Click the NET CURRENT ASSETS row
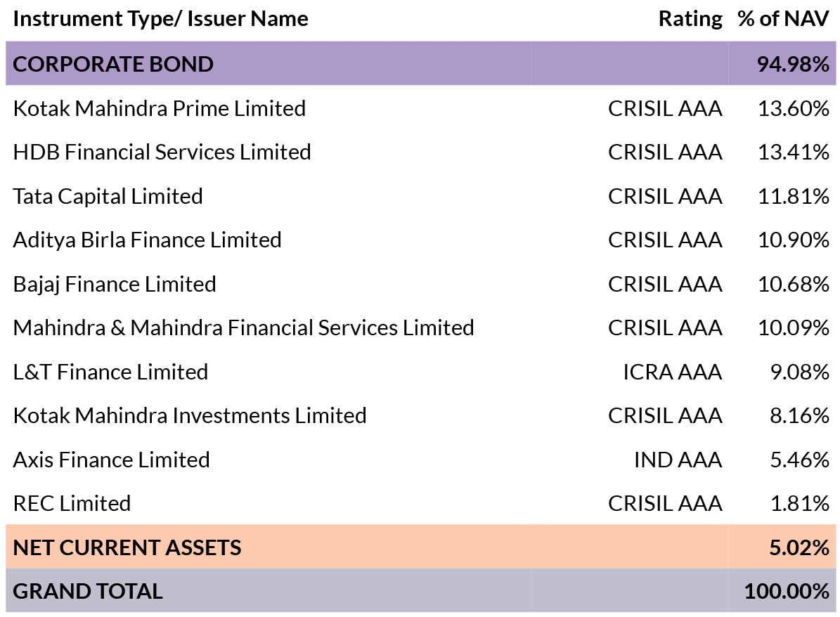 click(420, 547)
